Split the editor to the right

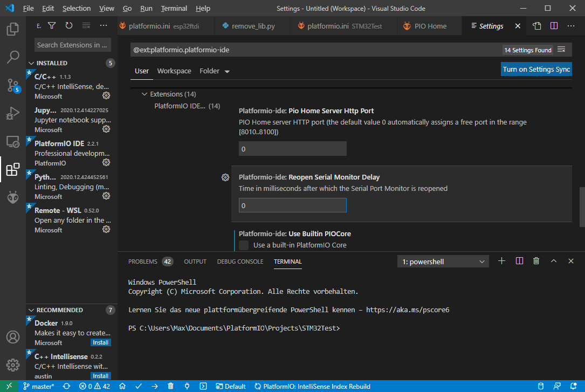tap(554, 26)
